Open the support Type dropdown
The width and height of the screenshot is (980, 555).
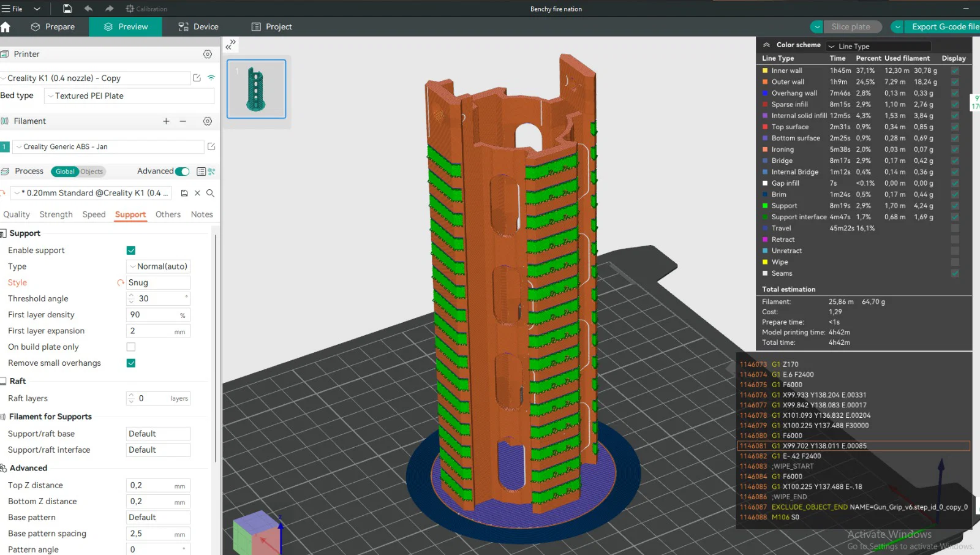pyautogui.click(x=158, y=266)
